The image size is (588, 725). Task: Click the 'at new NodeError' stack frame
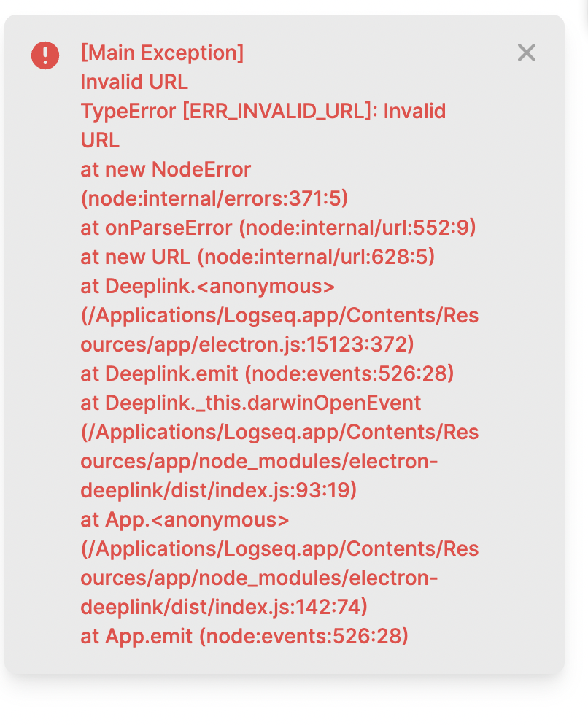click(x=166, y=169)
